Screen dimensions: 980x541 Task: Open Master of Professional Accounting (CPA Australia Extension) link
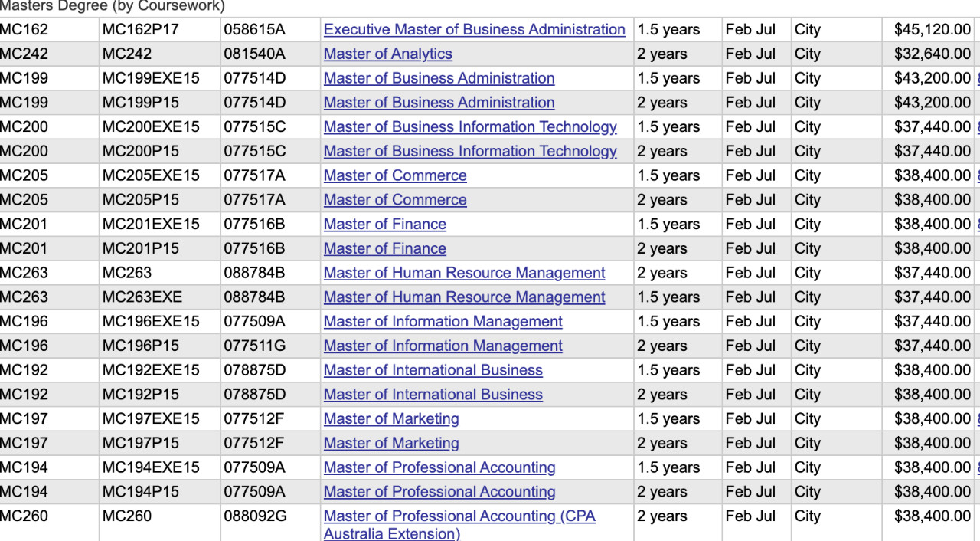[459, 525]
